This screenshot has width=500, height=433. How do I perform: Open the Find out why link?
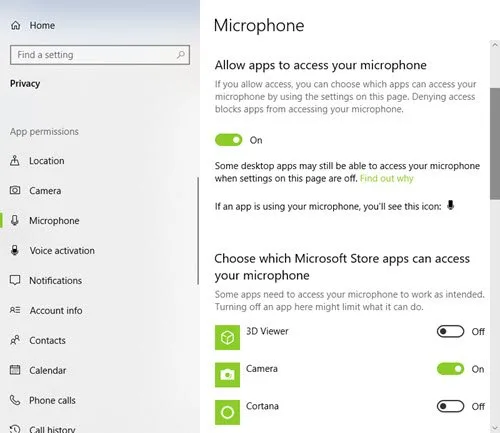click(387, 178)
